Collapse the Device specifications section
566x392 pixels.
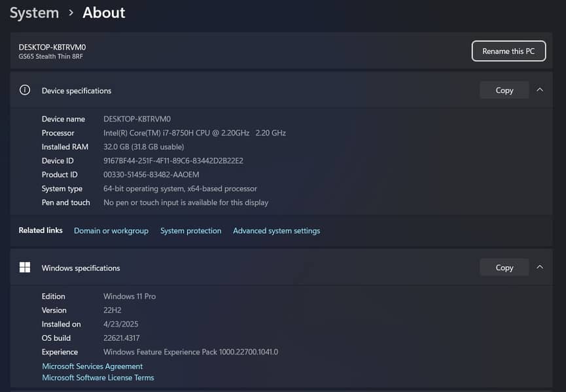[x=540, y=90]
